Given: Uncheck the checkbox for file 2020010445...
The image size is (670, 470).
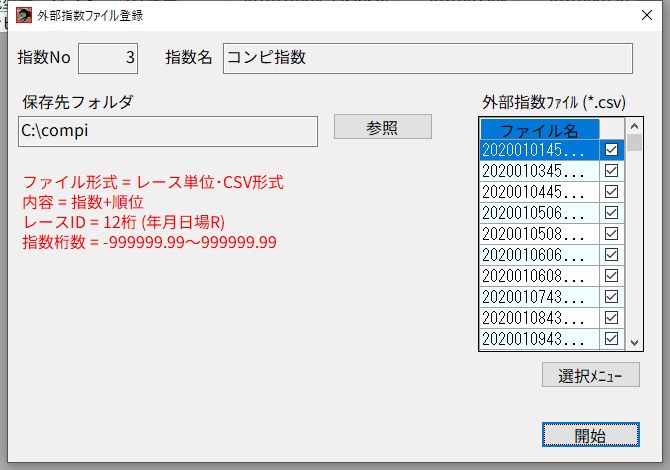Looking at the screenshot, I should pyautogui.click(x=611, y=192).
